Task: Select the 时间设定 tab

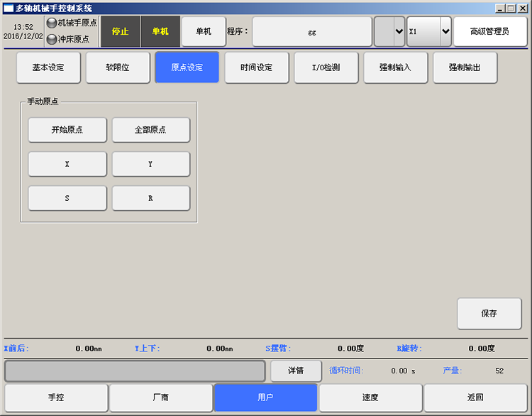Action: coord(256,67)
